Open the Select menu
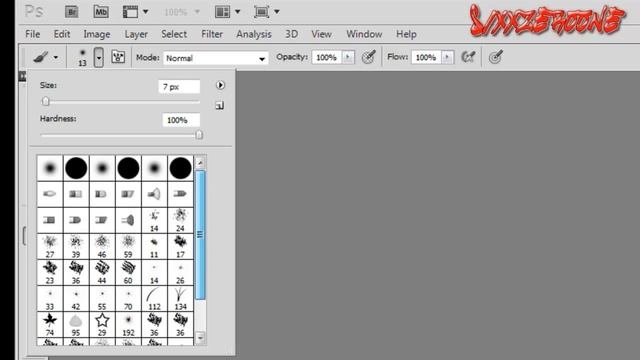This screenshot has height=360, width=640. pyautogui.click(x=174, y=34)
